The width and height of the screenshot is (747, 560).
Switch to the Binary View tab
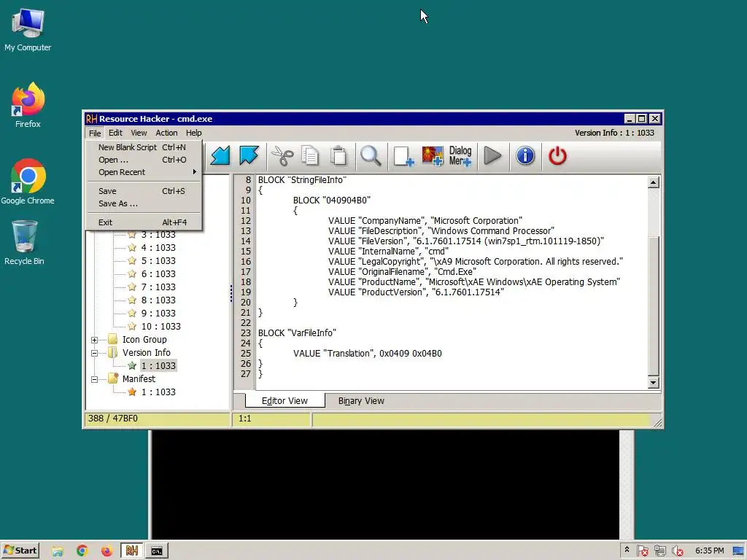(361, 401)
